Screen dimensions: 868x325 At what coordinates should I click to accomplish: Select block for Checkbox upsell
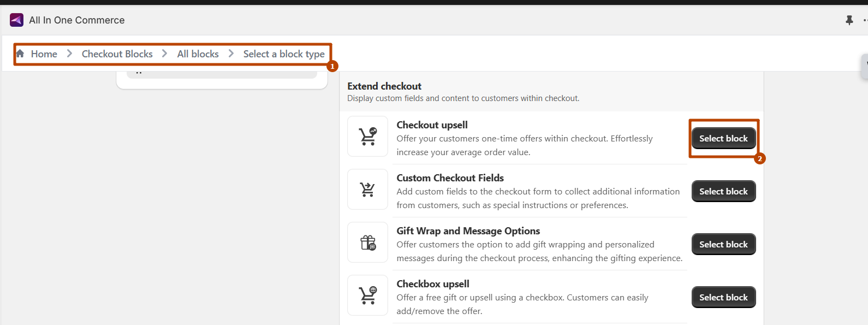pos(723,298)
